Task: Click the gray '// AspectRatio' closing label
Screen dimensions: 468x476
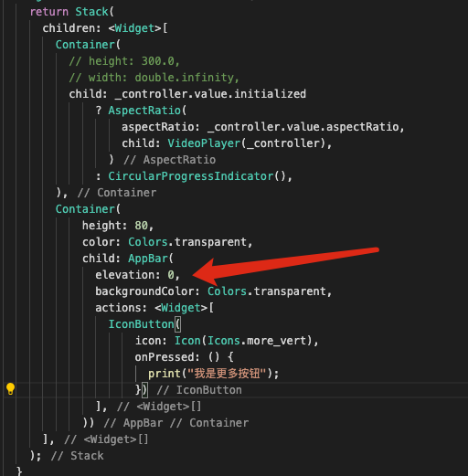Action: coord(170,160)
